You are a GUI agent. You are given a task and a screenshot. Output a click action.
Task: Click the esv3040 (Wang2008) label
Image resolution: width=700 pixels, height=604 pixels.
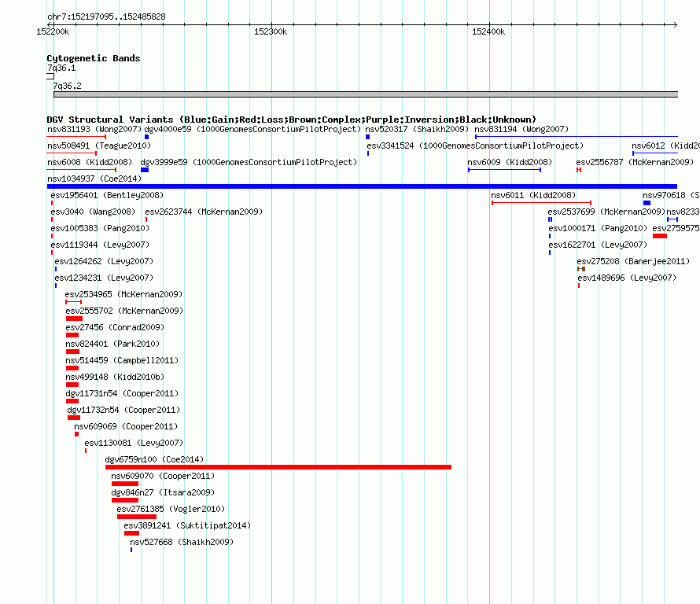tap(93, 212)
